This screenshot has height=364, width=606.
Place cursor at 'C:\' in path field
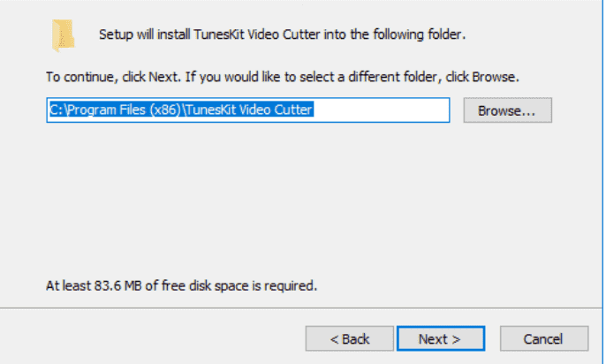point(58,110)
